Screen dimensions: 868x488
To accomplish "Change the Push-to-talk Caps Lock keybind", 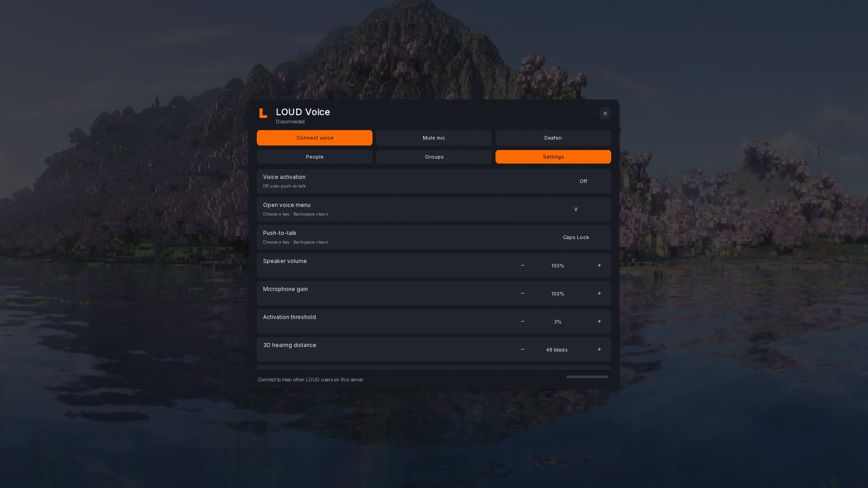I will tap(576, 237).
